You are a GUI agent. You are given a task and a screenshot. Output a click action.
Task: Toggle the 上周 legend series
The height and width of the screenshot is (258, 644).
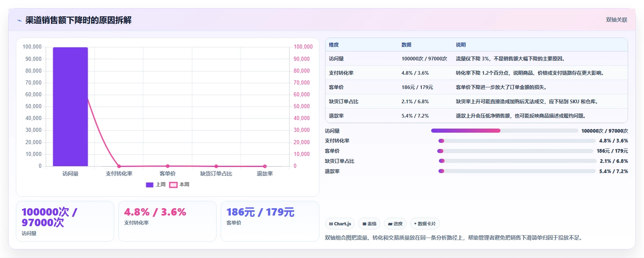[x=156, y=185]
